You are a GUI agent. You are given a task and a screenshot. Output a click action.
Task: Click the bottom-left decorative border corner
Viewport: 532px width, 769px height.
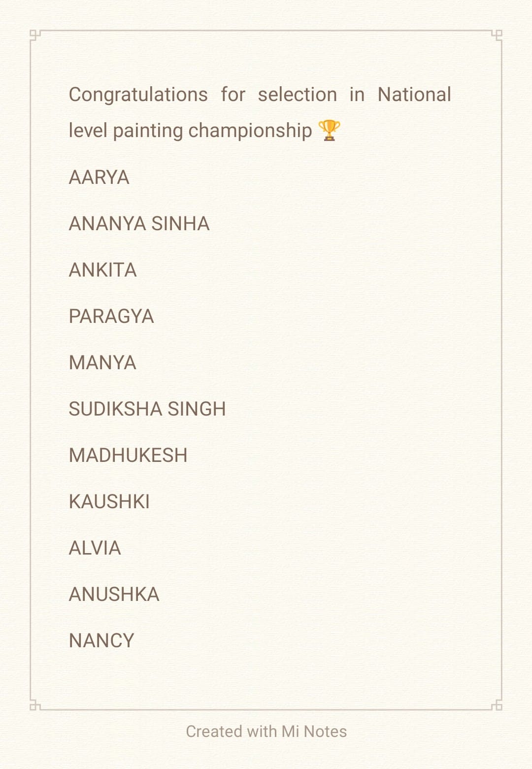pyautogui.click(x=35, y=705)
